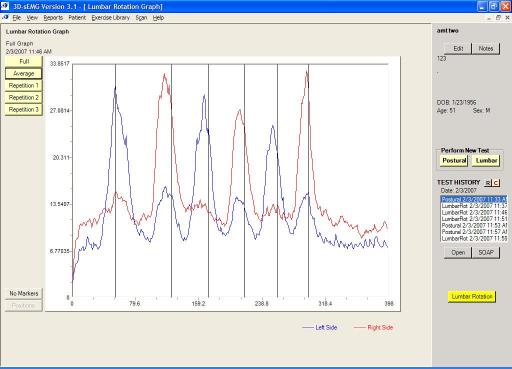Show the Full graph view

point(24,61)
